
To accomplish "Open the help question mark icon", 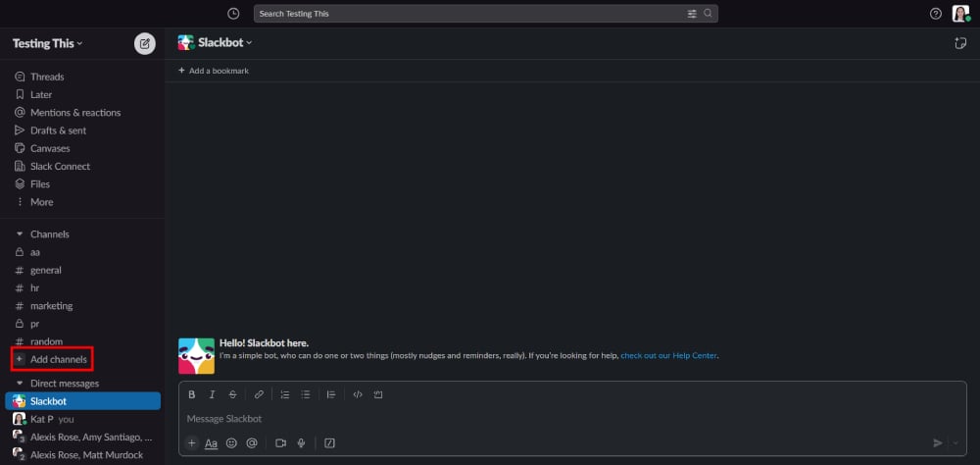I will tap(936, 14).
